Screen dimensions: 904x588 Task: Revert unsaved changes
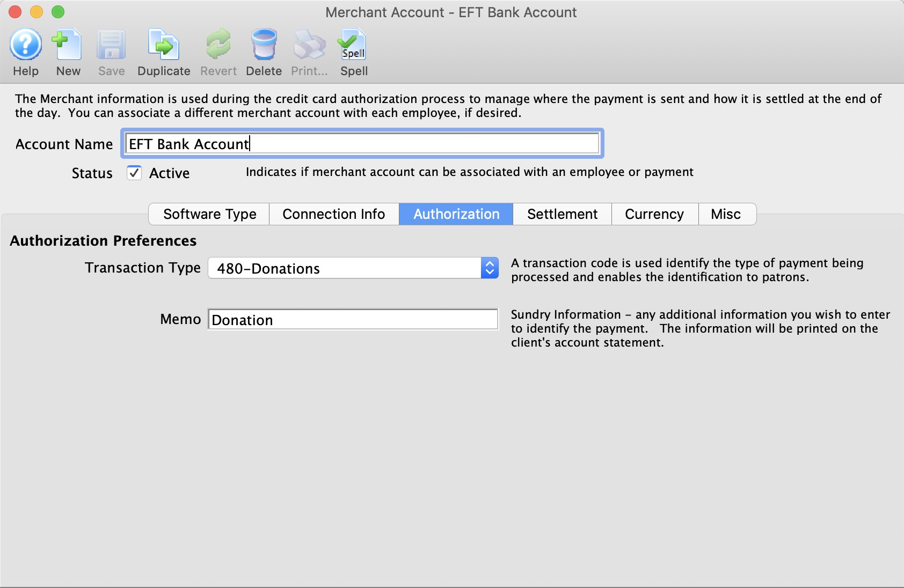click(218, 51)
